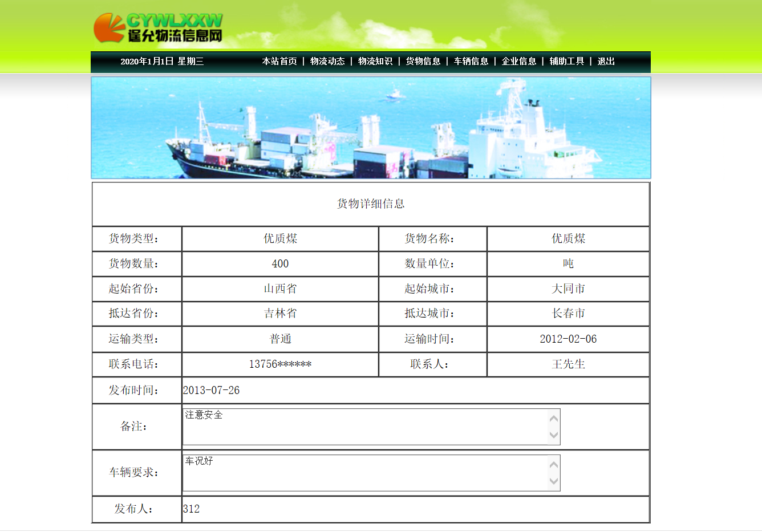This screenshot has width=762, height=532.
Task: Click the destination province 吉林省
Action: tap(280, 313)
